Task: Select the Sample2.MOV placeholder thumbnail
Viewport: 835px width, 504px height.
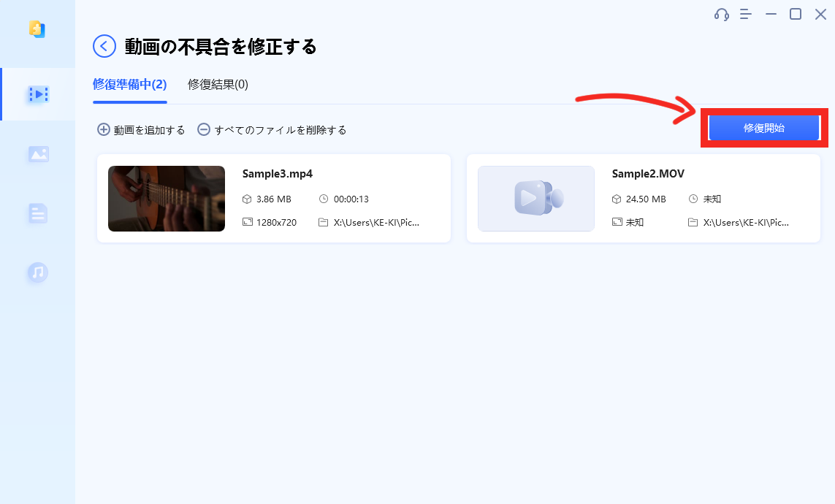Action: [x=536, y=199]
